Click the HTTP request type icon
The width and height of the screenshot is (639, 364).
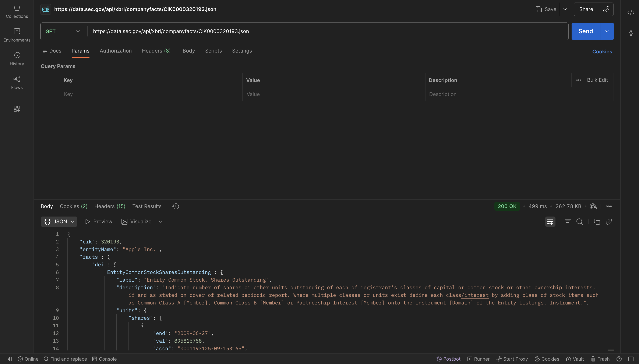click(x=46, y=9)
